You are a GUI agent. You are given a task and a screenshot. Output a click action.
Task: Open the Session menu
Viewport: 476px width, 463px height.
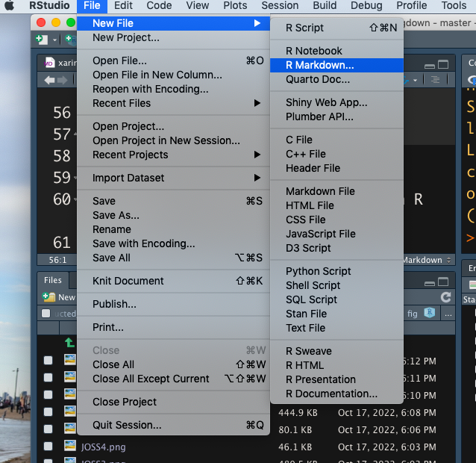coord(280,6)
